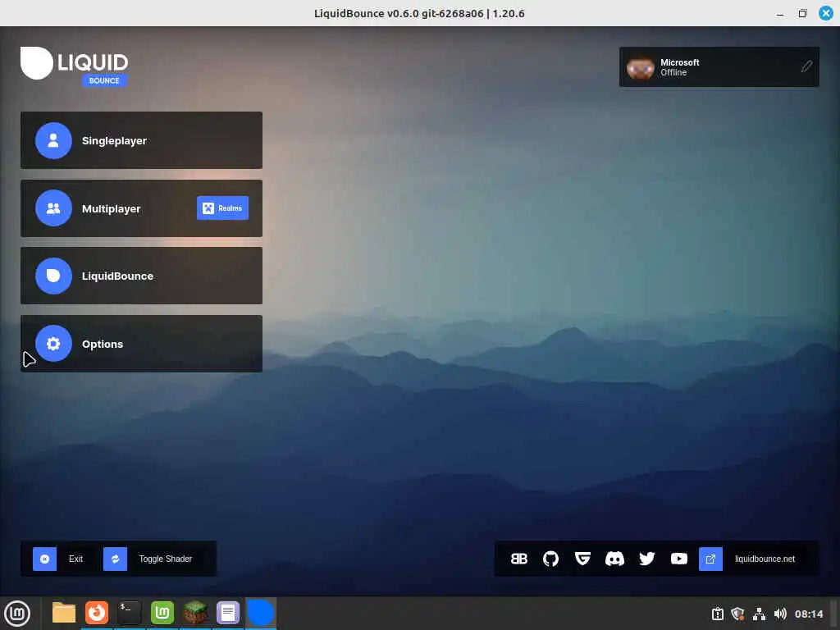Open the Twitter link icon
The image size is (840, 630).
(x=646, y=559)
